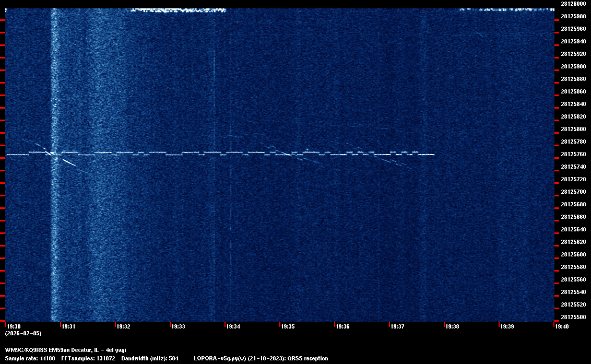Select the 19:40 time marker

pos(562,326)
